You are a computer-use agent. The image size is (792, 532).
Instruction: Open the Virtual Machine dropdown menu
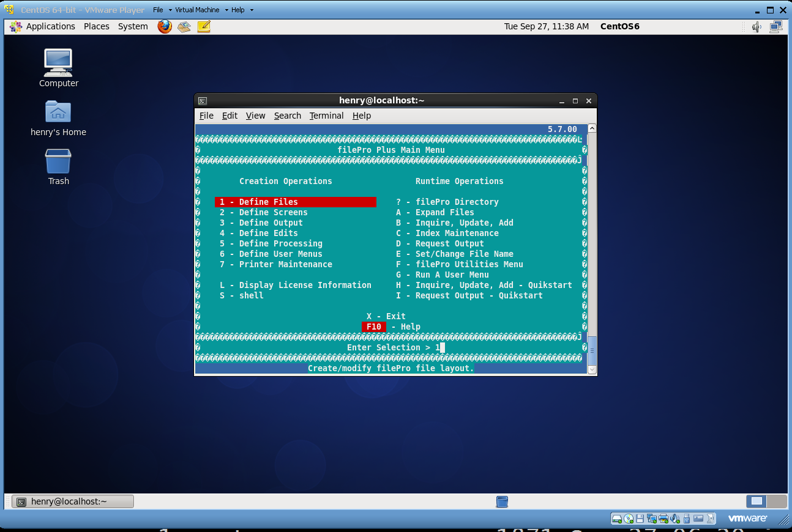pyautogui.click(x=201, y=10)
